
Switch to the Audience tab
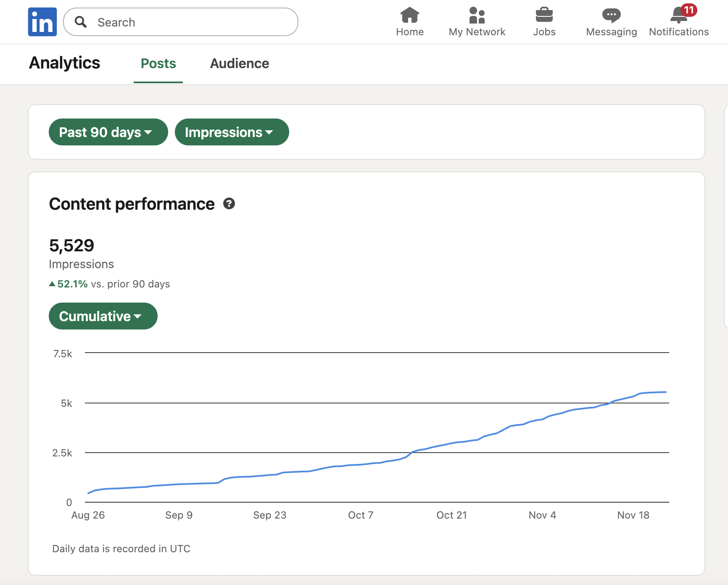point(240,63)
